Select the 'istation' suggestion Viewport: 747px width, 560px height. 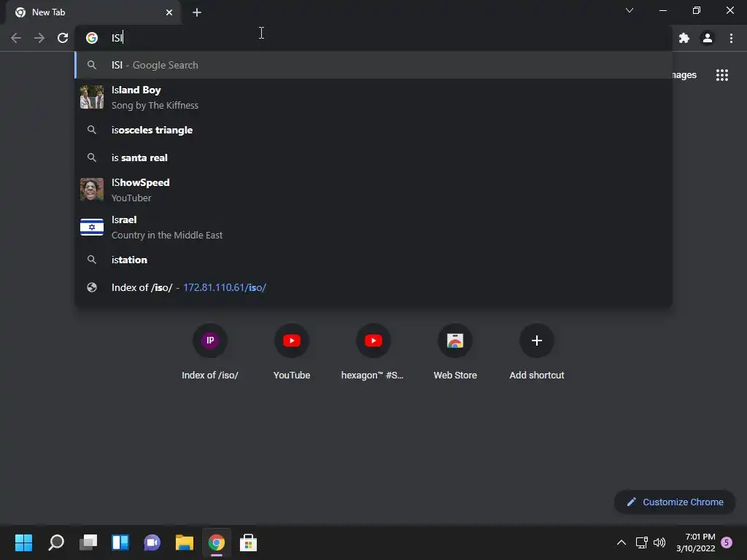[x=373, y=260]
